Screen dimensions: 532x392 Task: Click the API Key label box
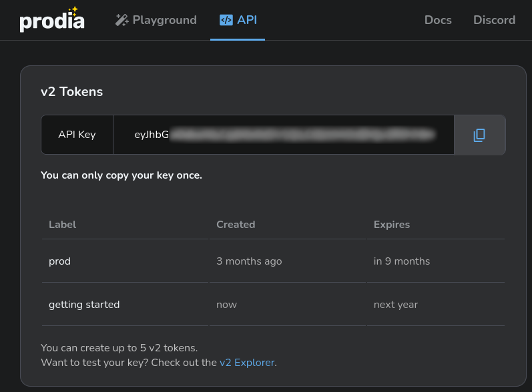pyautogui.click(x=77, y=135)
